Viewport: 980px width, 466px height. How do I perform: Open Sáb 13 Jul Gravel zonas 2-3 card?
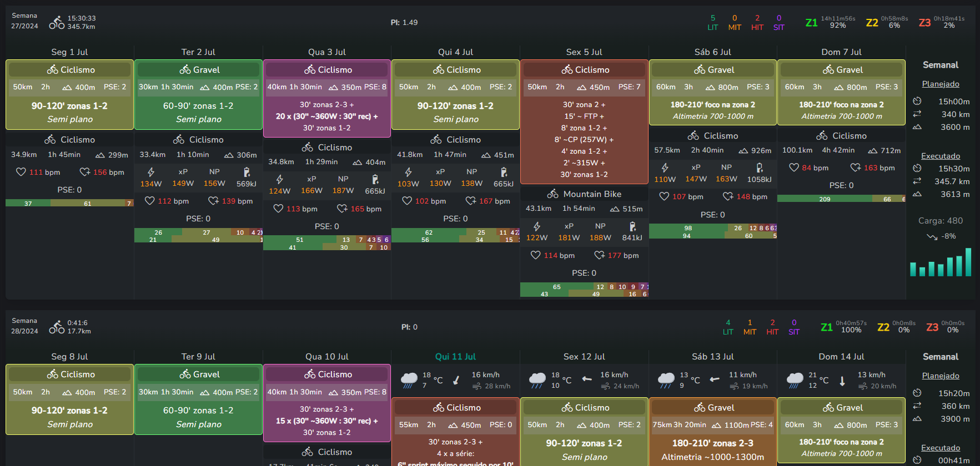713,430
